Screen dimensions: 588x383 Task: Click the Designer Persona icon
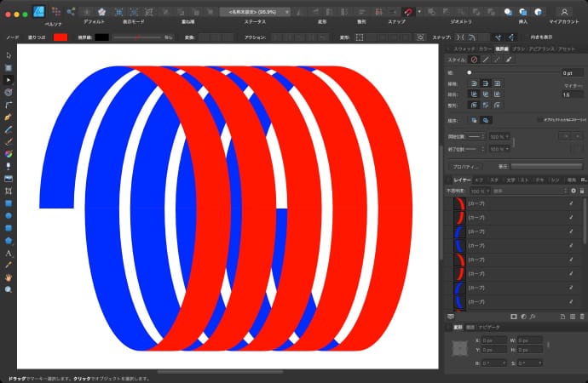click(40, 11)
